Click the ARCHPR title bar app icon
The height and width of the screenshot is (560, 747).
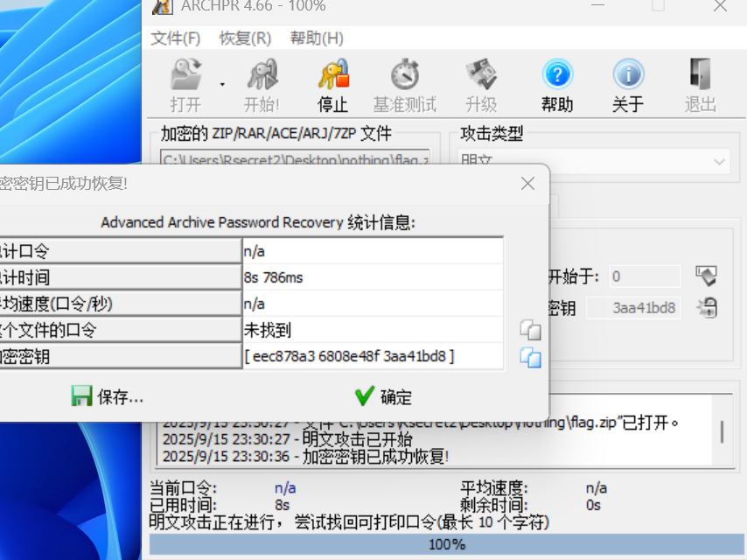(163, 6)
